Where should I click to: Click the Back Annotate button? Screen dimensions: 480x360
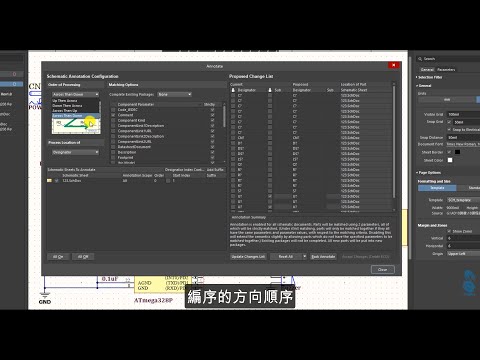coord(323,257)
